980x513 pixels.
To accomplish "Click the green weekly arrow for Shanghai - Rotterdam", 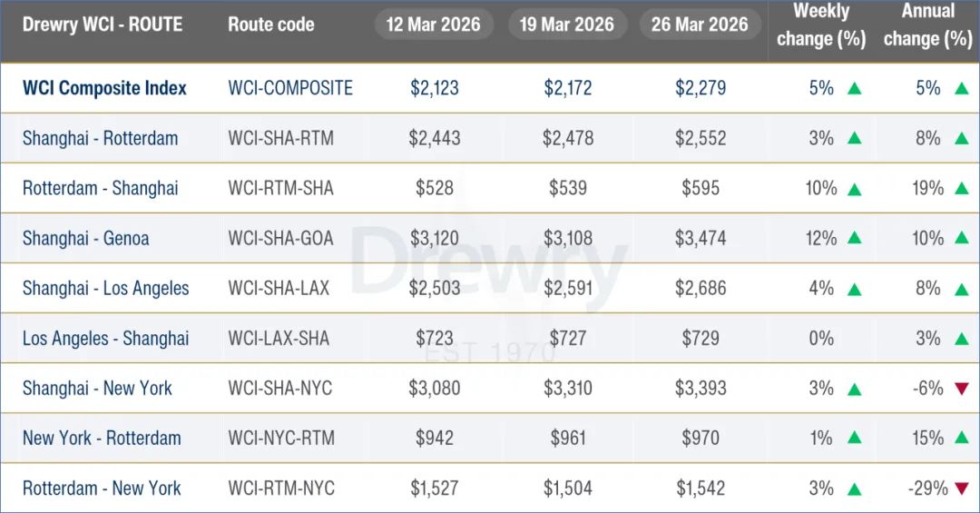I will click(853, 139).
